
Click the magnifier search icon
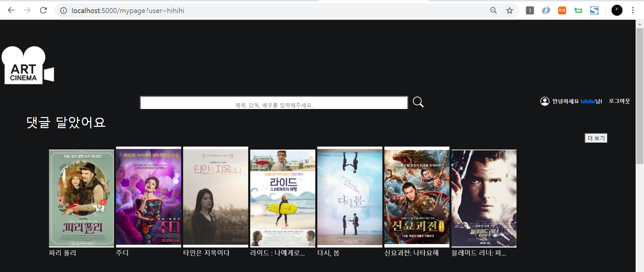418,102
